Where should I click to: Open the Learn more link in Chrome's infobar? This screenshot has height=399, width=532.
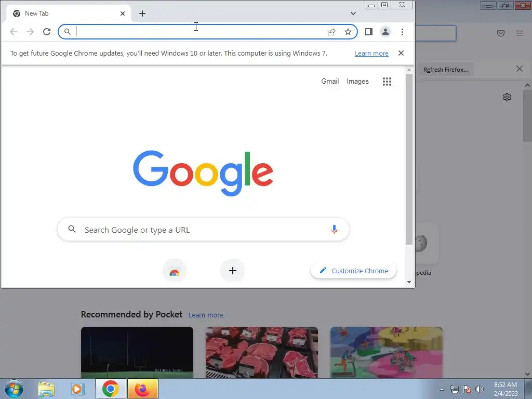coord(371,54)
